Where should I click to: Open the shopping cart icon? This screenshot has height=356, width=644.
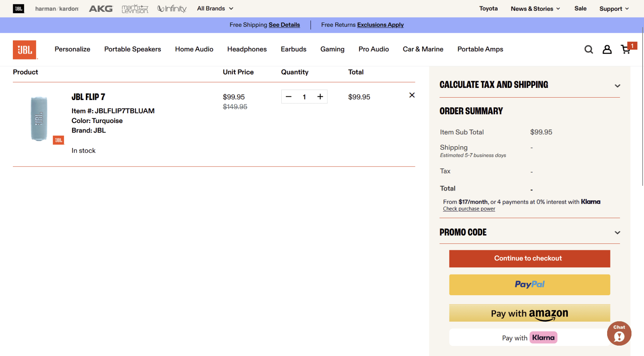(625, 50)
